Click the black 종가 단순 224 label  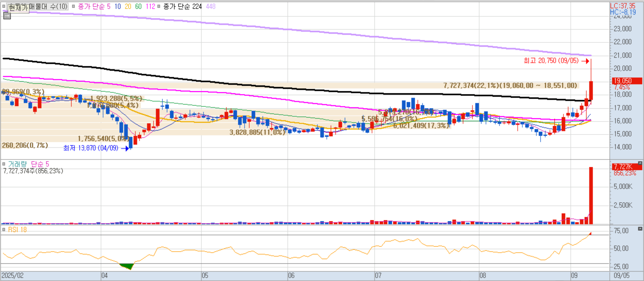tap(183, 6)
